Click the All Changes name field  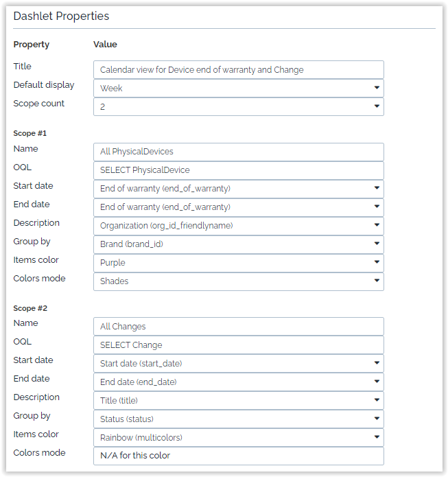coord(238,326)
